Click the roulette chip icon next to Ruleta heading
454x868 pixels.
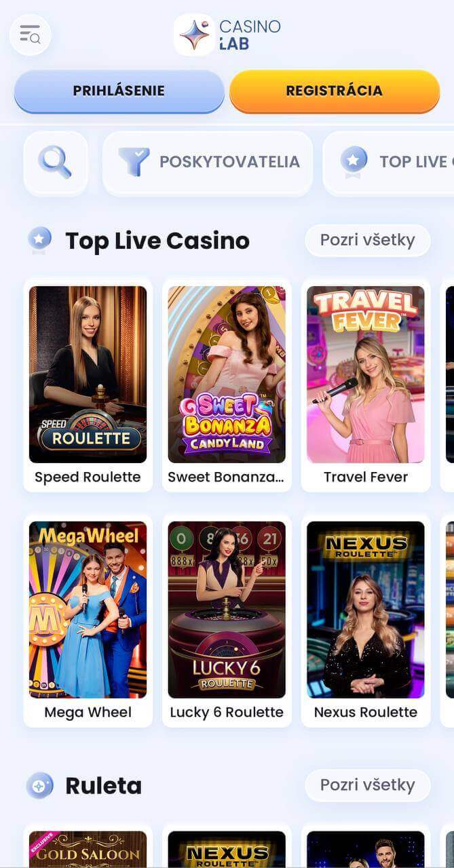(x=39, y=785)
